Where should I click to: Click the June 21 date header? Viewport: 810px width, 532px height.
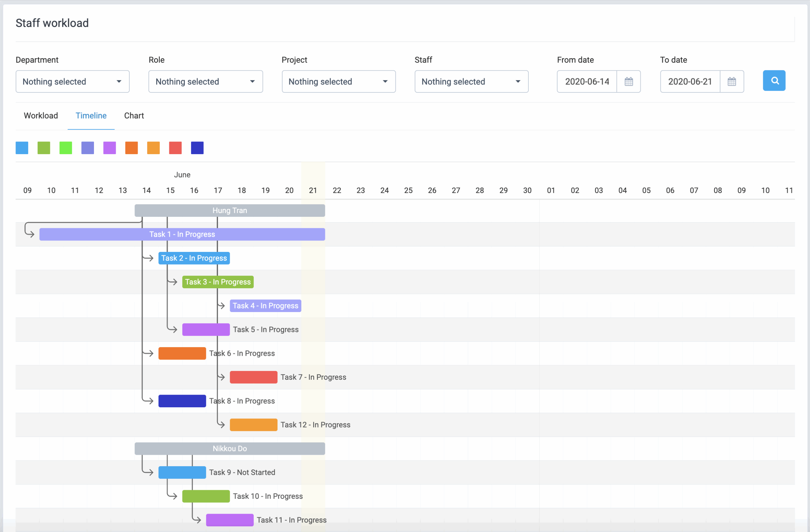pyautogui.click(x=313, y=190)
